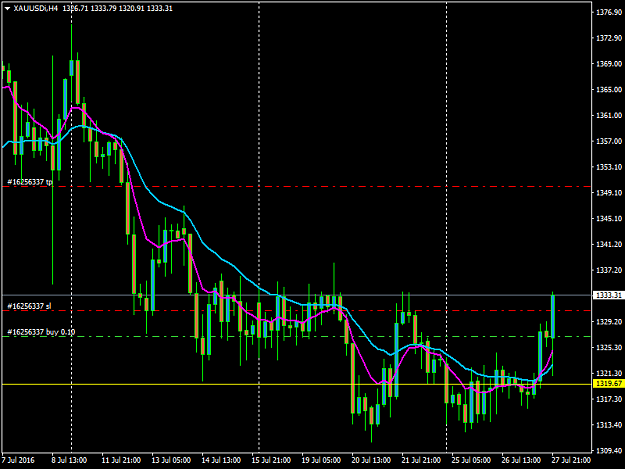Image resolution: width=625 pixels, height=469 pixels.
Task: Click the 13 Jul 05:00 time label
Action: [171, 460]
